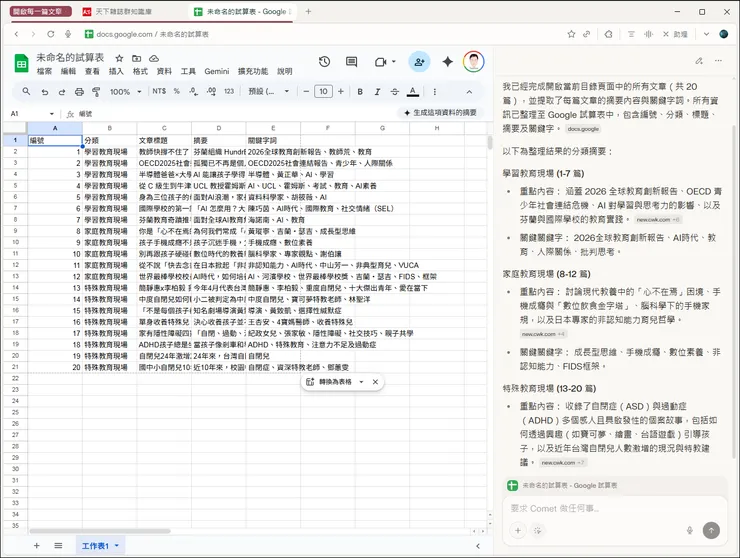740x558 pixels.
Task: Open the video call options arrow
Action: [x=394, y=62]
